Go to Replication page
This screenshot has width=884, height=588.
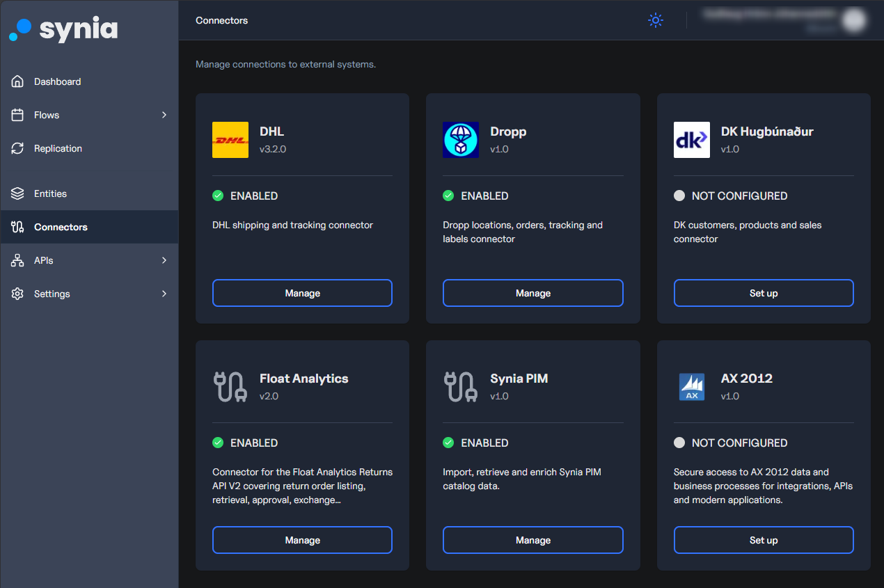[x=89, y=148]
